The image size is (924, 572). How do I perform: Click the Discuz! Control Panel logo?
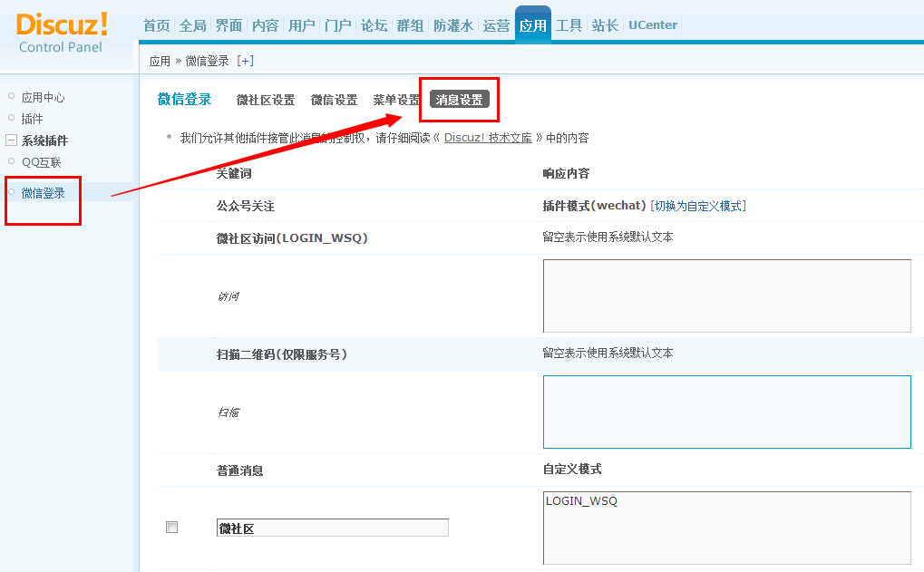click(x=62, y=33)
